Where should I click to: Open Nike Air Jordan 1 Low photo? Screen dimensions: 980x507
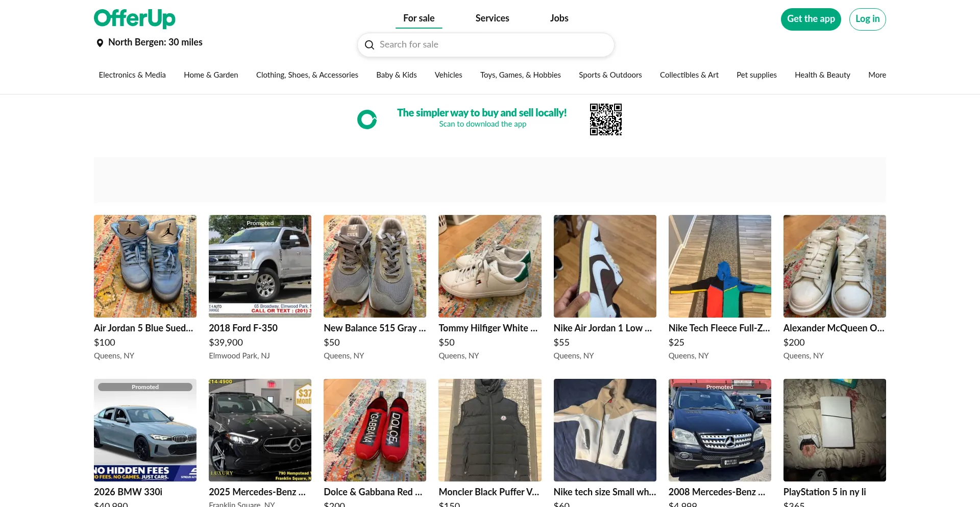click(605, 266)
